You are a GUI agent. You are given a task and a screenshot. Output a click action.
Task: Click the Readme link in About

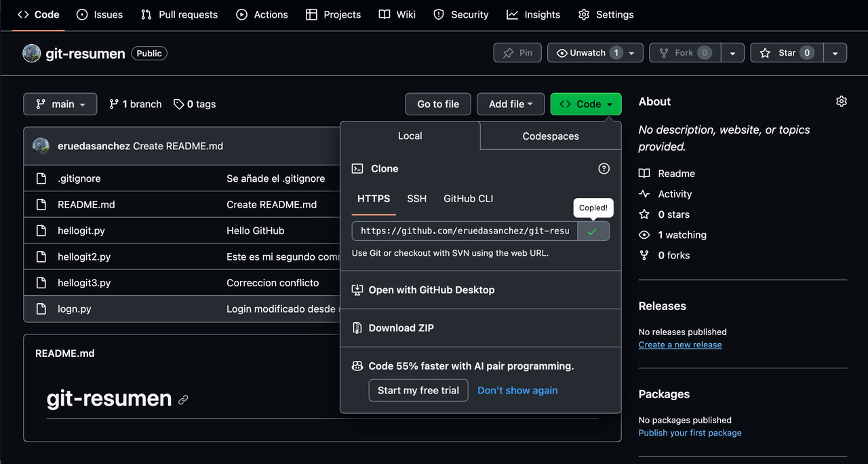click(x=667, y=174)
